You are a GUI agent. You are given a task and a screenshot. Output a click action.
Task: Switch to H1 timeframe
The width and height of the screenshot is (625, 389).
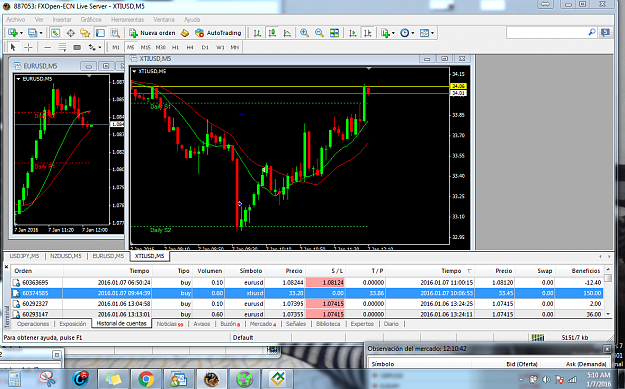[x=175, y=47]
